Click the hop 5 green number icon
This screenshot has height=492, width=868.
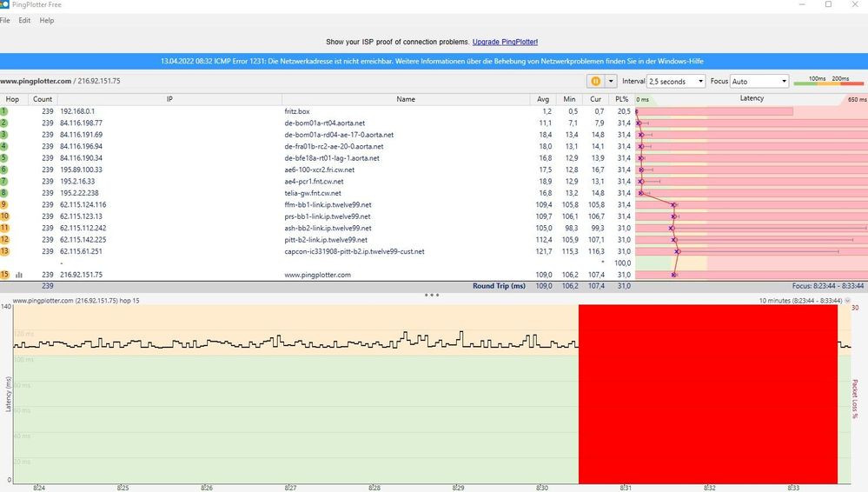coord(3,158)
